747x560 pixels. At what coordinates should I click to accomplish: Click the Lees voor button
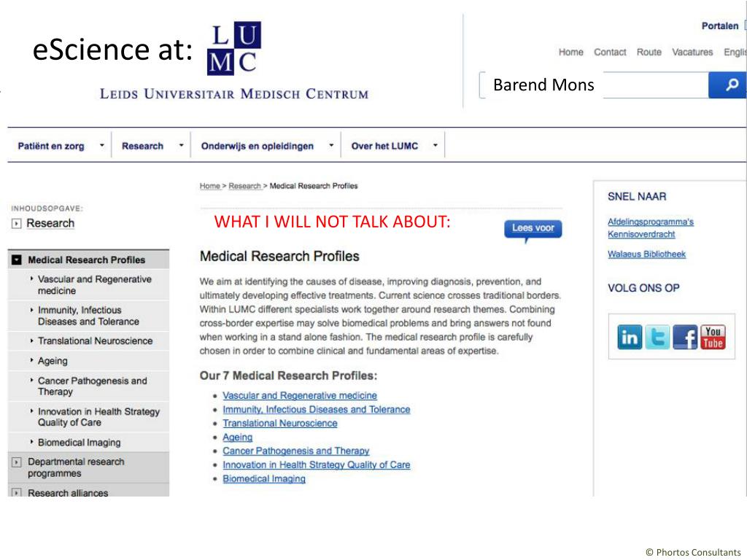pos(533,228)
